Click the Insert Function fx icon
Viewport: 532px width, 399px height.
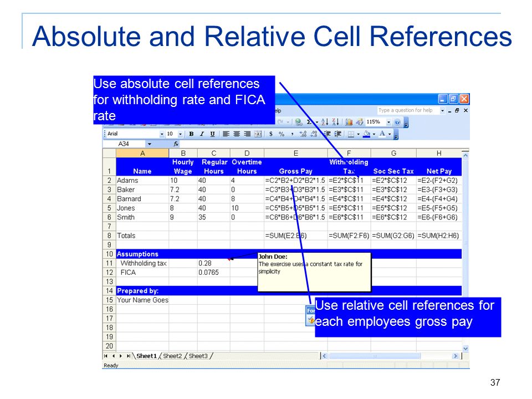tap(176, 144)
